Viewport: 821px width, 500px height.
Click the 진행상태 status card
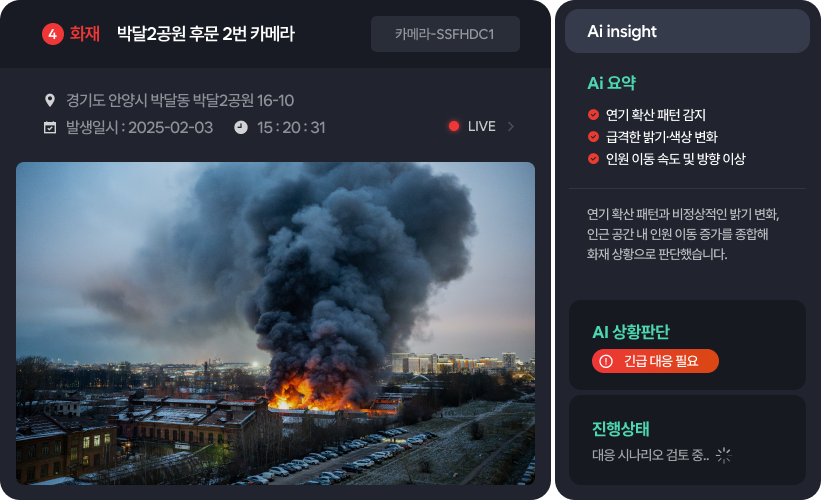(x=687, y=440)
